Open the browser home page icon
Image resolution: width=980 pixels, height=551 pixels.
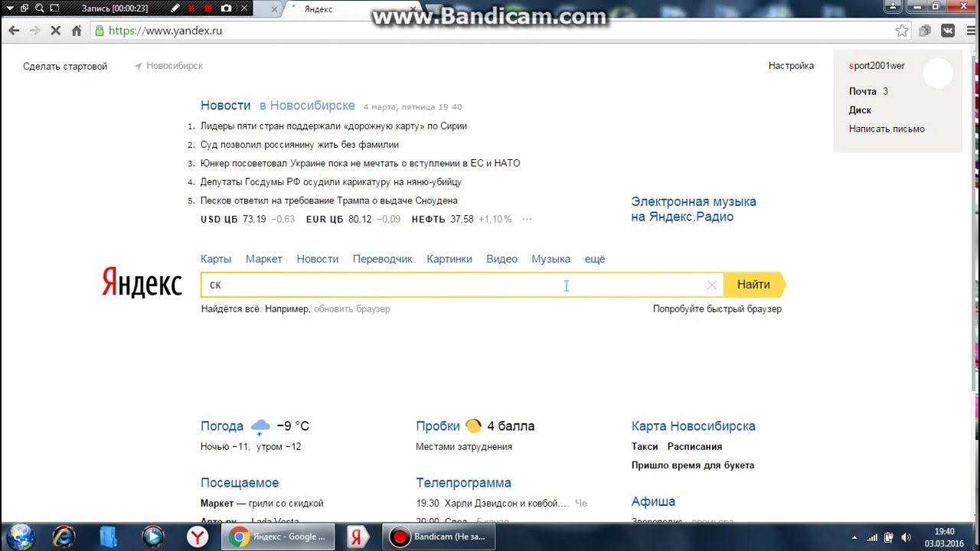pos(77,31)
